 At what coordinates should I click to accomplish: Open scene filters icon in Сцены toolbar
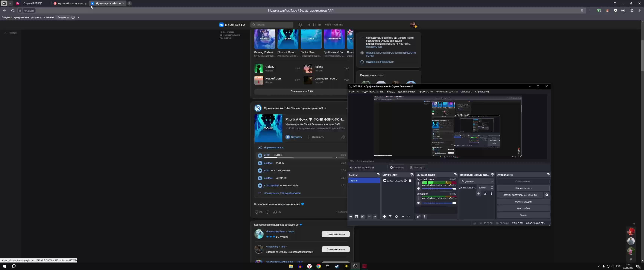coord(363,217)
